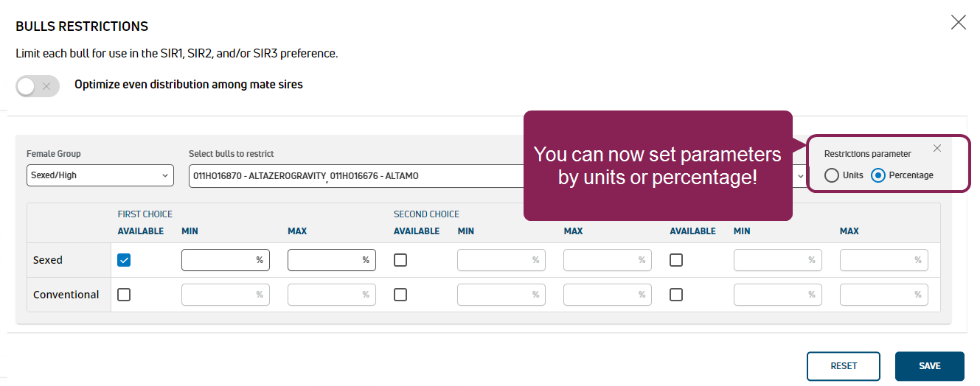This screenshot has height=386, width=980.
Task: Click the Reset button
Action: pos(844,366)
